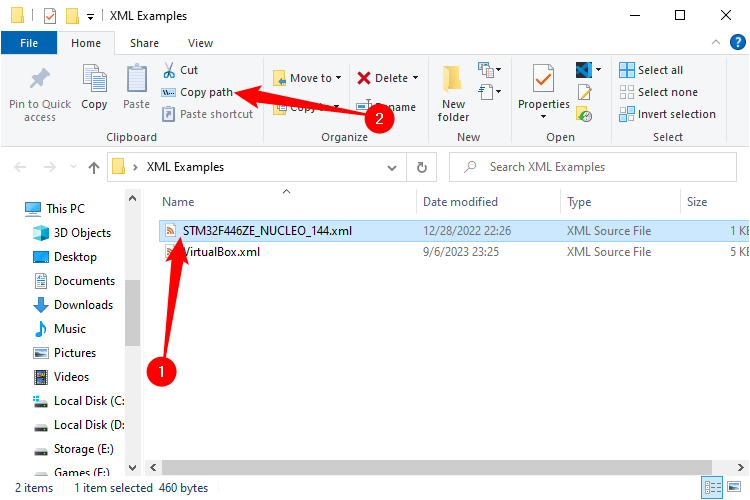
Task: Open Documents in navigation pane
Action: (x=74, y=280)
